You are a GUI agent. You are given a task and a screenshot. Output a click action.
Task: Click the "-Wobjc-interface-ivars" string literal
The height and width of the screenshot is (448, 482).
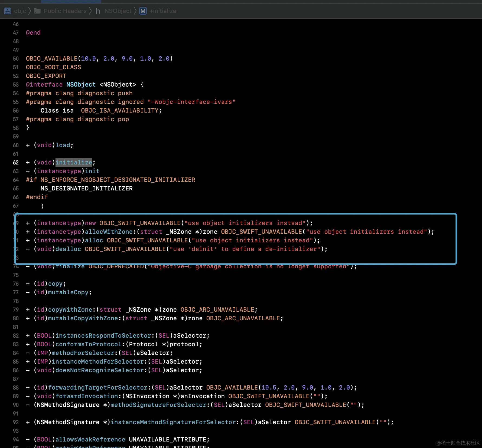[x=191, y=102]
